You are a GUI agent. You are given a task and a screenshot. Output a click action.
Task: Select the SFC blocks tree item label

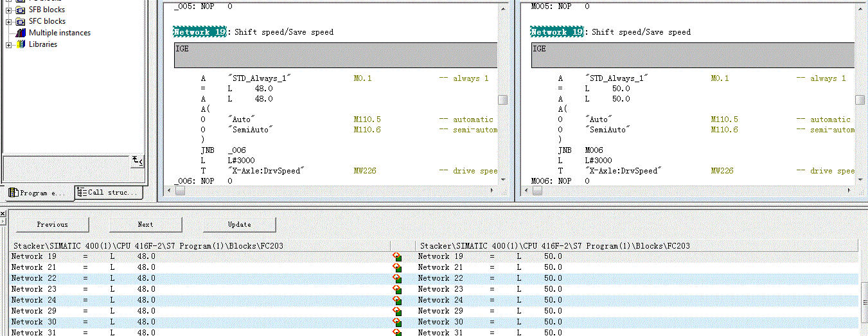click(x=47, y=21)
